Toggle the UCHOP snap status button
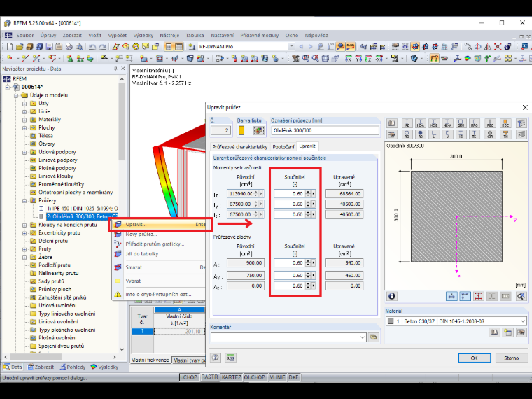The image size is (532, 399). (x=188, y=377)
